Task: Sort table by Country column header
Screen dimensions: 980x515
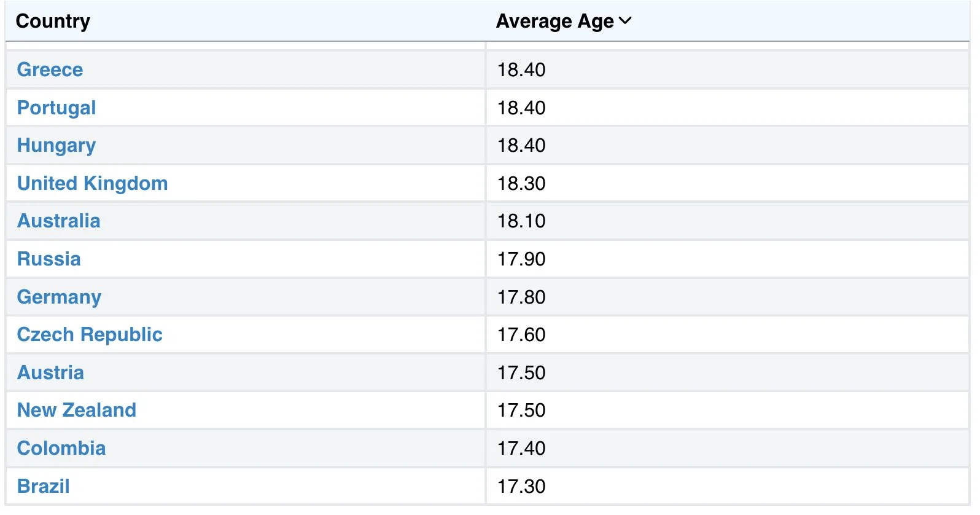Action: [53, 21]
